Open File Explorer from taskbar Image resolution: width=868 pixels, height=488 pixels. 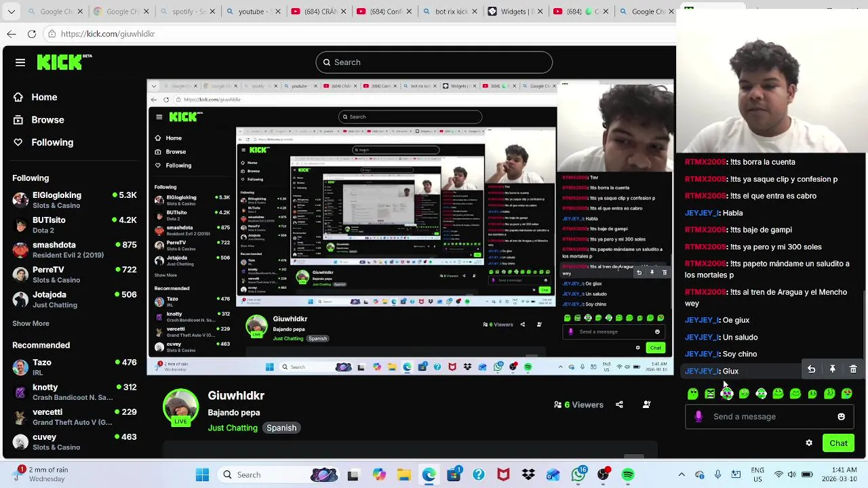(403, 475)
